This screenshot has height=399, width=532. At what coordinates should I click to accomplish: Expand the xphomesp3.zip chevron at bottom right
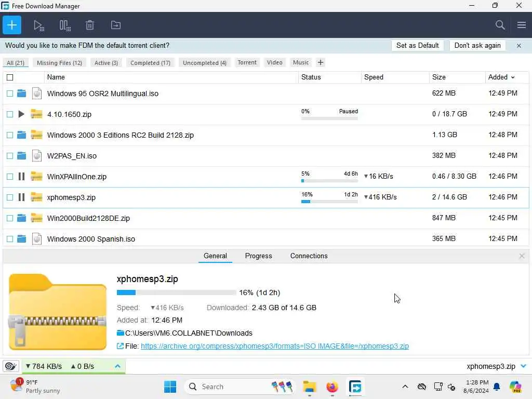click(524, 366)
